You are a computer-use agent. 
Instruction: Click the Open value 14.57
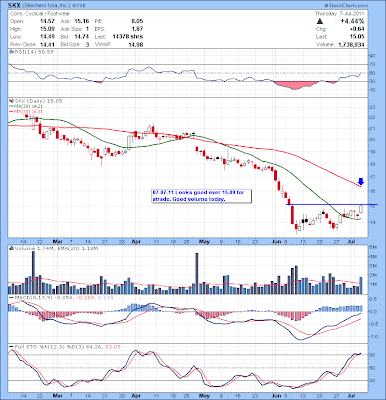click(47, 21)
